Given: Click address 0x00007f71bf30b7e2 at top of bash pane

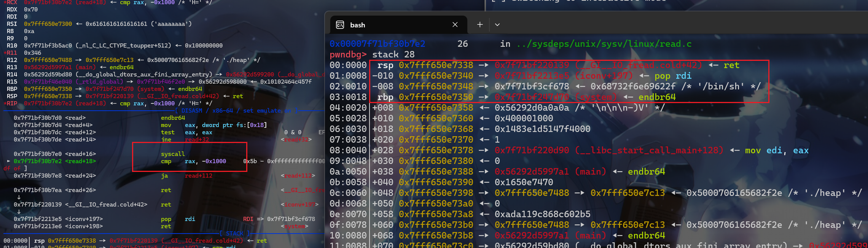Looking at the screenshot, I should [x=377, y=44].
